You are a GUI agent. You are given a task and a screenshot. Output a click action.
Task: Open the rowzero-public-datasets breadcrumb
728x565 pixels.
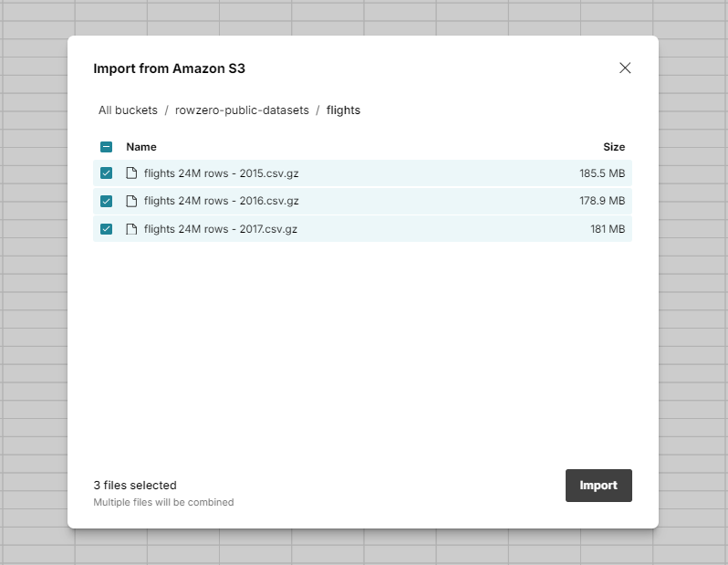point(242,110)
